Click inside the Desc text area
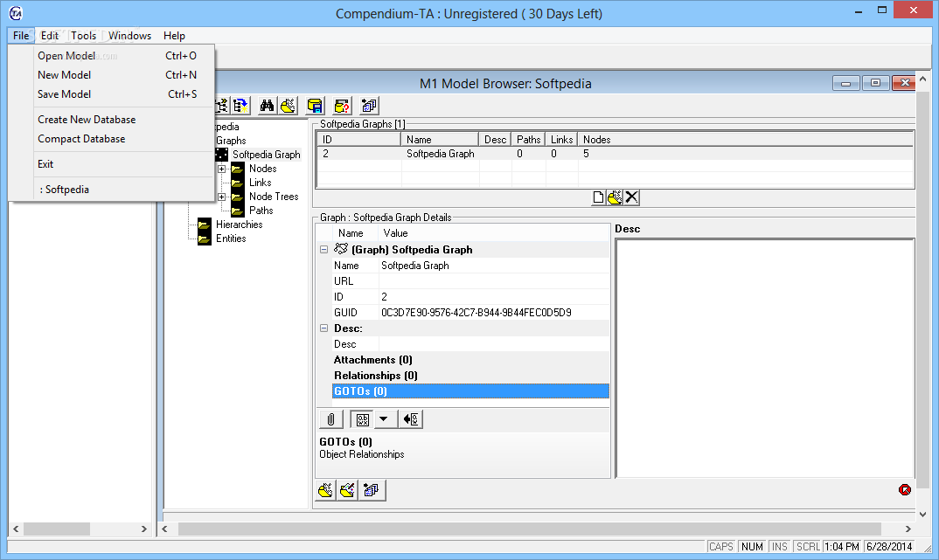This screenshot has width=939, height=560. (765, 358)
